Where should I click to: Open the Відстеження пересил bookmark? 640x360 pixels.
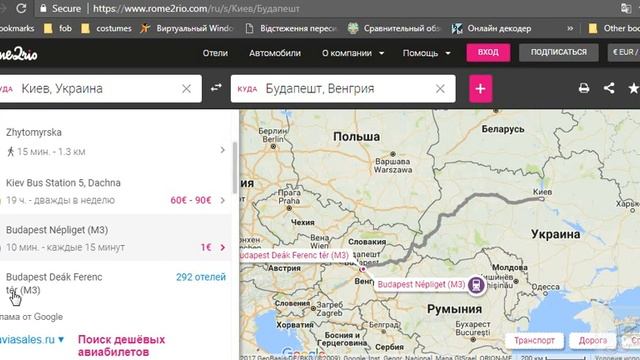coord(291,28)
